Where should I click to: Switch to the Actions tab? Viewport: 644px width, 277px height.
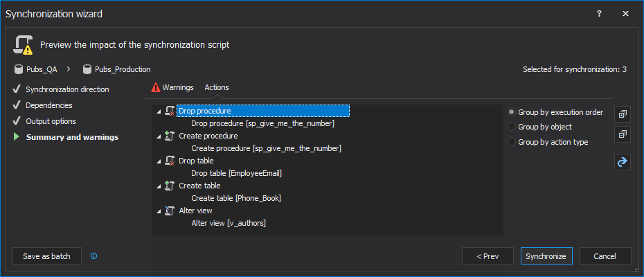tap(217, 87)
